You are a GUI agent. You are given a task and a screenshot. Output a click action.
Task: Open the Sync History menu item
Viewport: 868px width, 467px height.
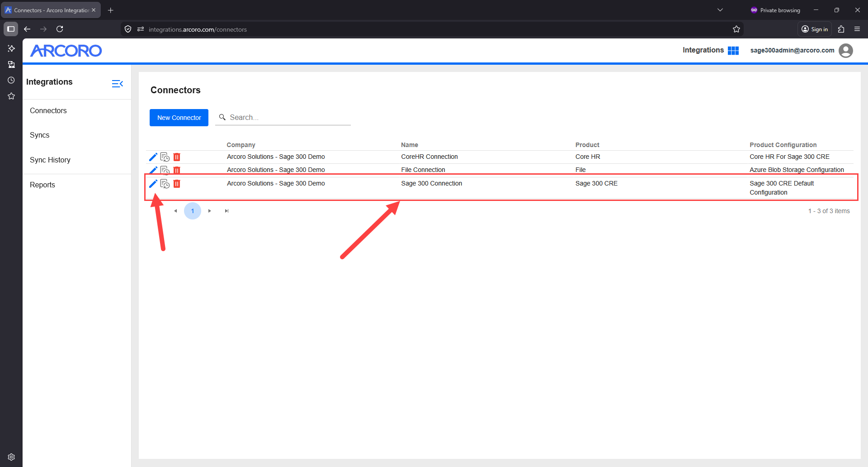click(x=50, y=160)
